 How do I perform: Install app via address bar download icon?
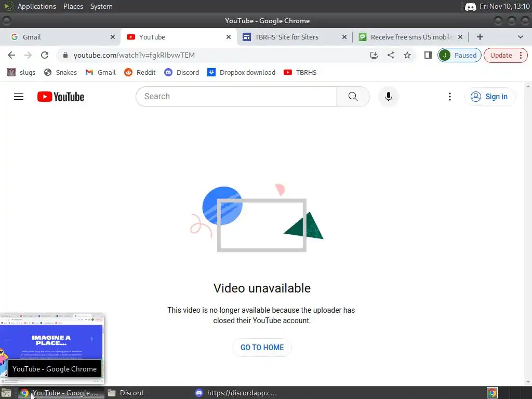[x=374, y=55]
